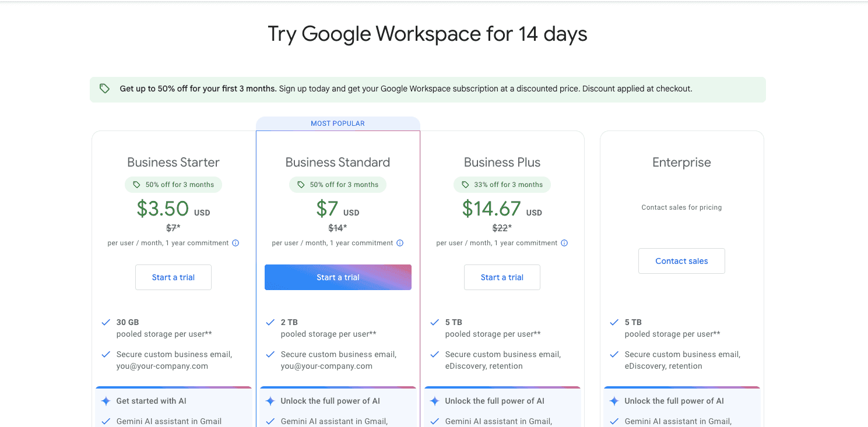The height and width of the screenshot is (427, 868).
Task: Click the info icon under the $7 Standard price
Action: click(x=400, y=243)
